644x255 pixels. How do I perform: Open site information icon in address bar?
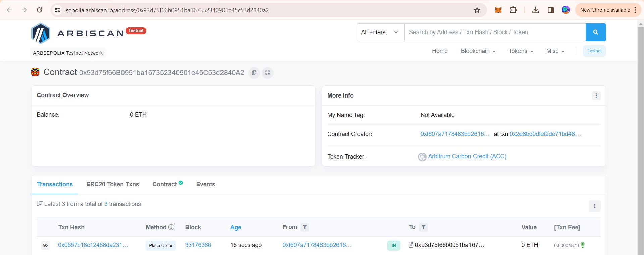tap(58, 10)
